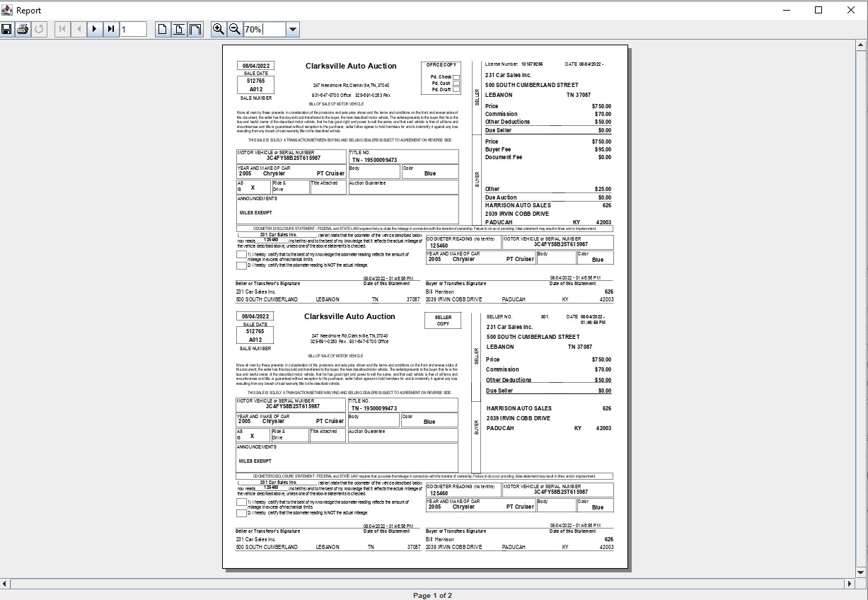868x600 pixels.
Task: Check the Pd. Cash box
Action: [x=456, y=83]
